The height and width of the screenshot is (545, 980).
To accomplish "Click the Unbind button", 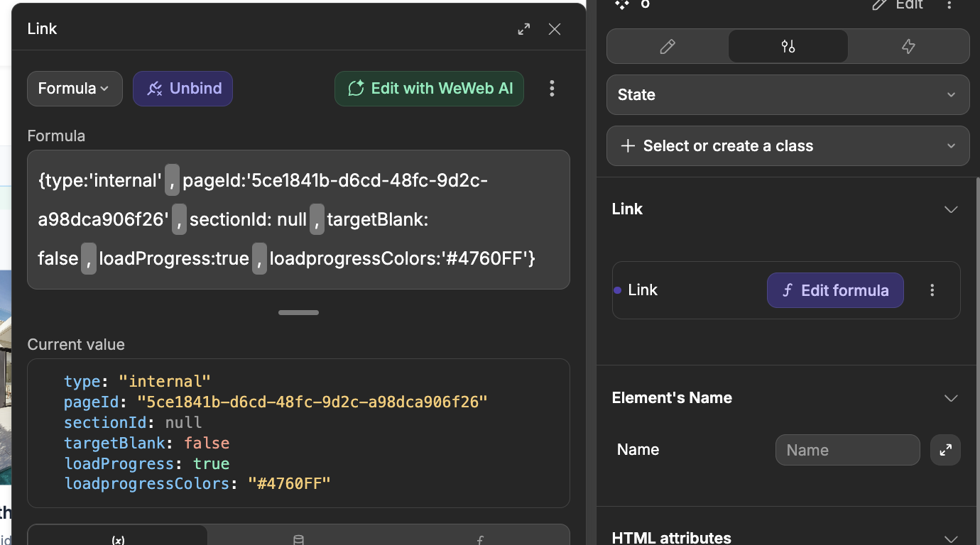I will click(x=183, y=89).
